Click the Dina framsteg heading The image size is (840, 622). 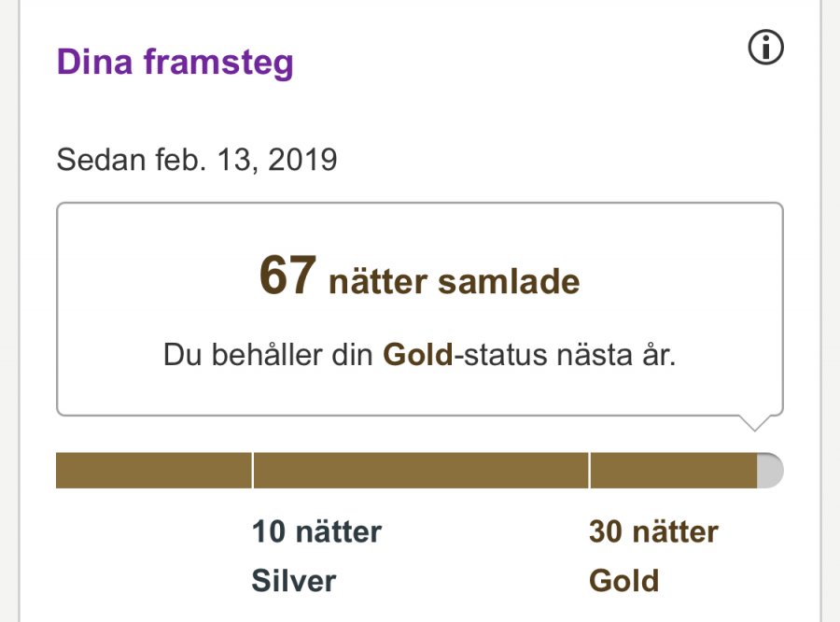(x=175, y=63)
